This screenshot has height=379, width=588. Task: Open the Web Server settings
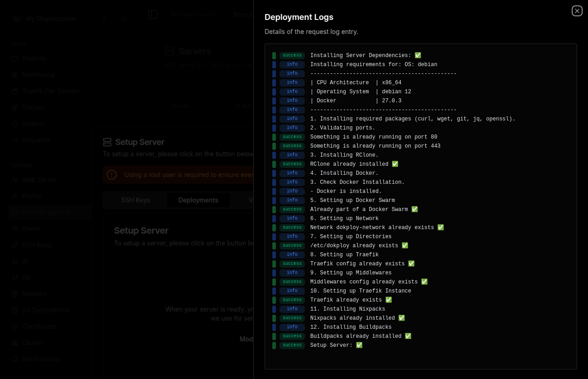tap(40, 180)
